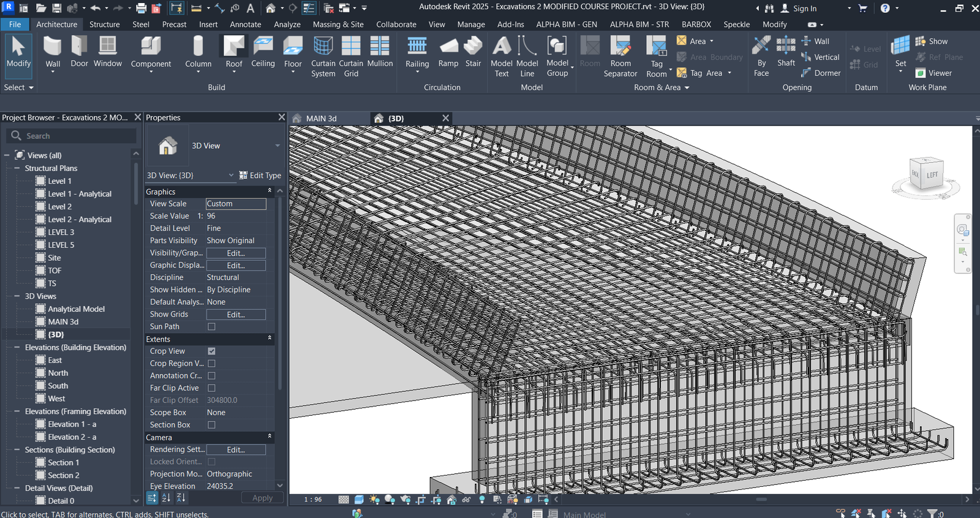
Task: Select the Wall tool in ribbon
Action: pyautogui.click(x=53, y=51)
